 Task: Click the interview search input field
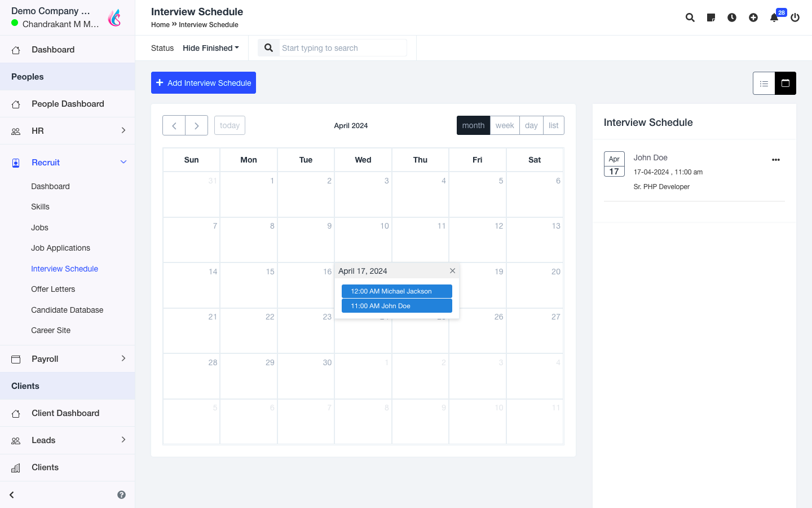(x=343, y=48)
